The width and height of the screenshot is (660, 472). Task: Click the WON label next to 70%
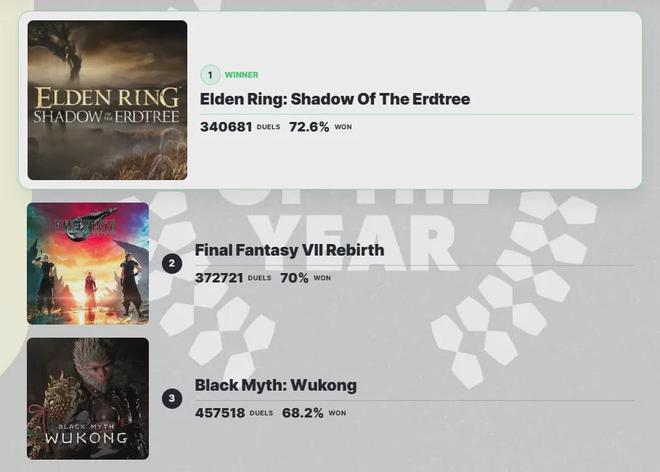tap(322, 279)
